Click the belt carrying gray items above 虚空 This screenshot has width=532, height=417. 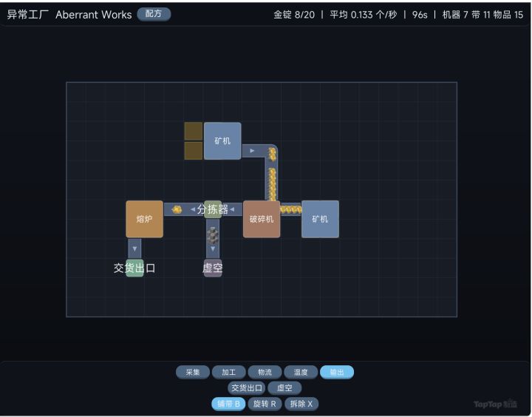(x=213, y=239)
